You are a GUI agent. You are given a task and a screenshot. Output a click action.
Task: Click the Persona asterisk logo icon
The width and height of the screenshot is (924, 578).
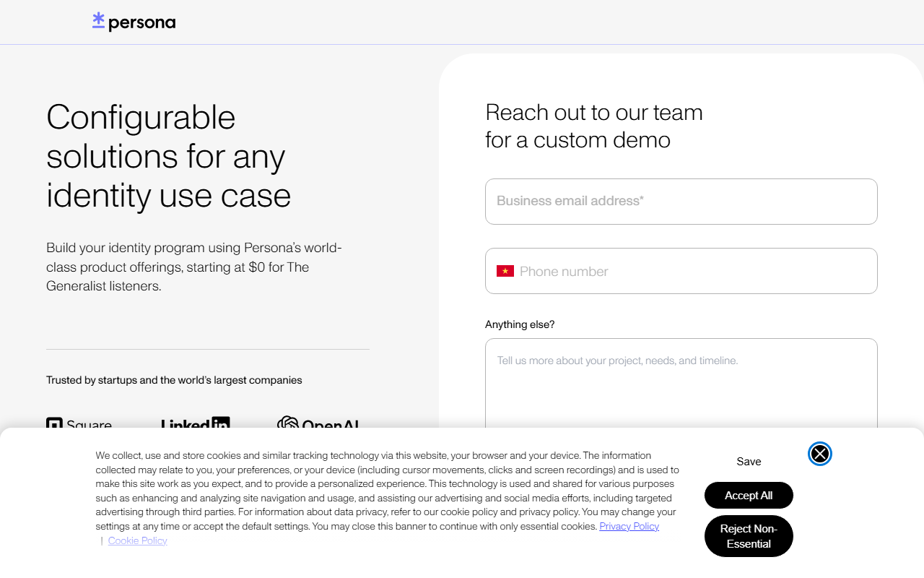coord(99,21)
